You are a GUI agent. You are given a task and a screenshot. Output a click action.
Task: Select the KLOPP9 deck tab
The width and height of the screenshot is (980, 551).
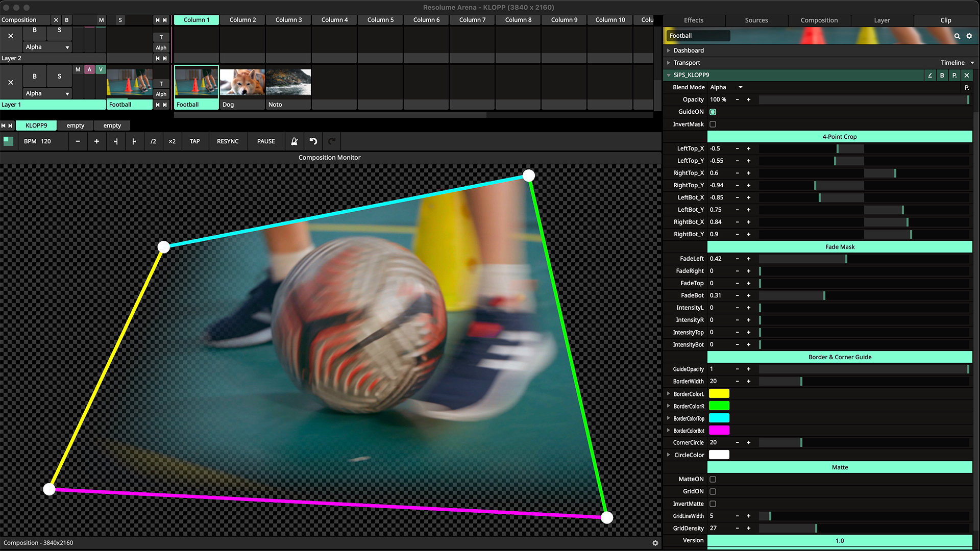[x=36, y=126]
